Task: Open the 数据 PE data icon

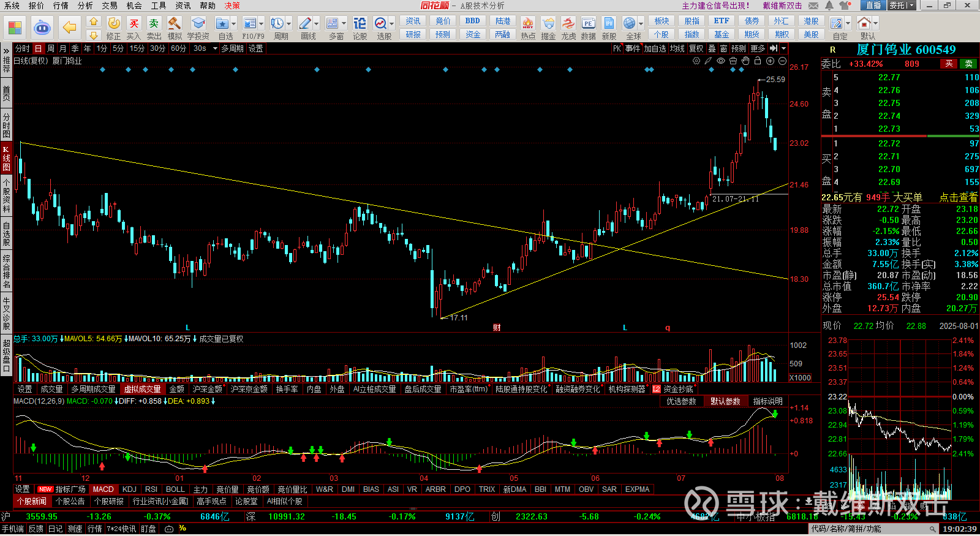Action: click(589, 24)
